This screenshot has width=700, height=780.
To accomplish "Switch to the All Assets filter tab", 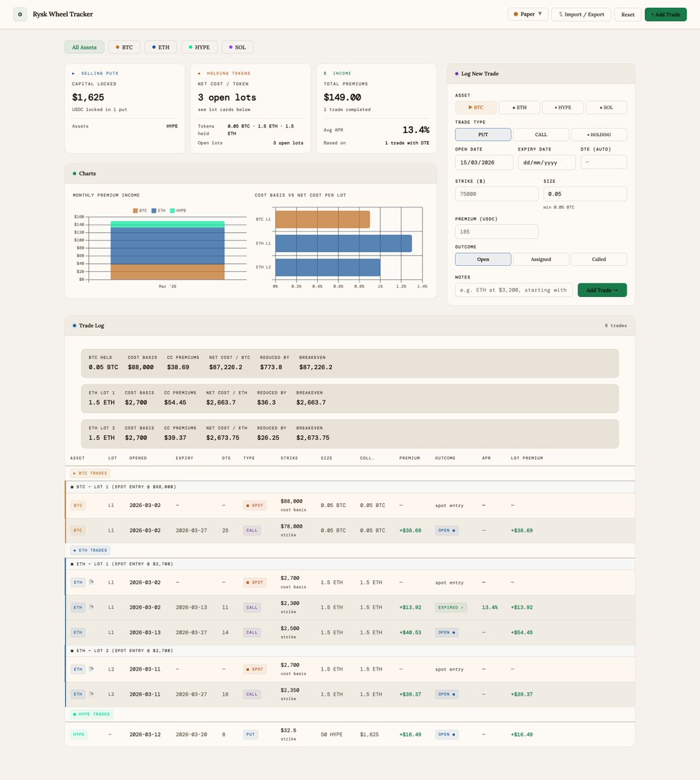I will [x=84, y=47].
